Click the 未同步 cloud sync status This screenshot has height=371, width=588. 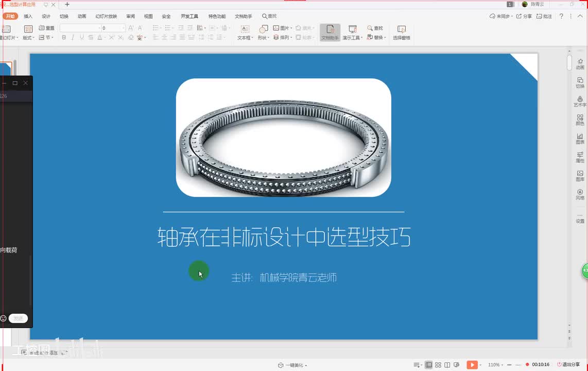point(501,16)
